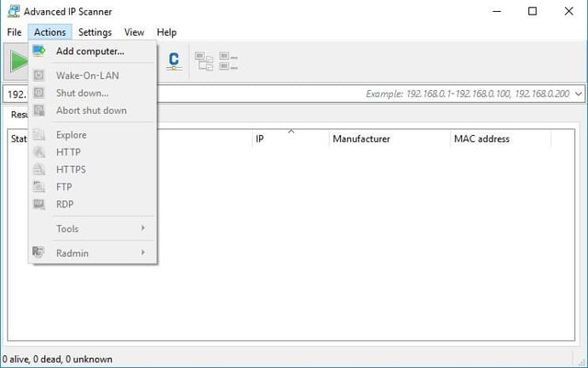Open the IP range history dropdown

tap(578, 94)
